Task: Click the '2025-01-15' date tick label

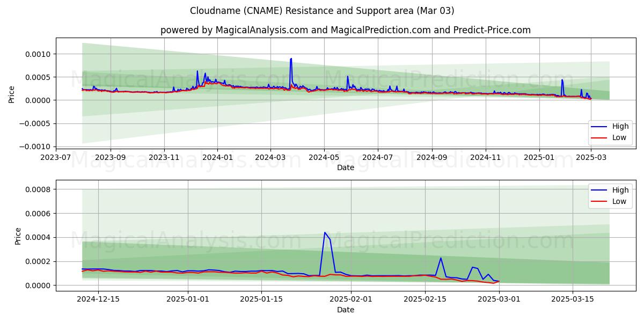Action: coord(261,299)
